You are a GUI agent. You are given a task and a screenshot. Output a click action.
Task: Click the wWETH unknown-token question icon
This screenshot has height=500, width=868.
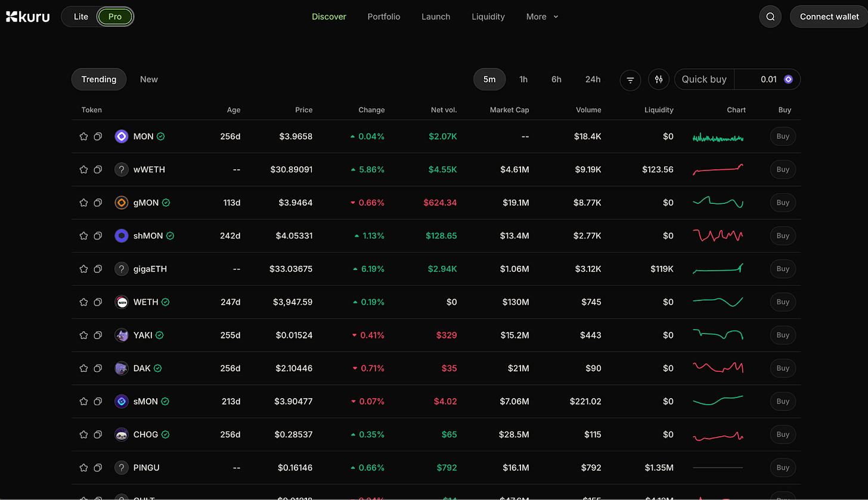pyautogui.click(x=122, y=170)
